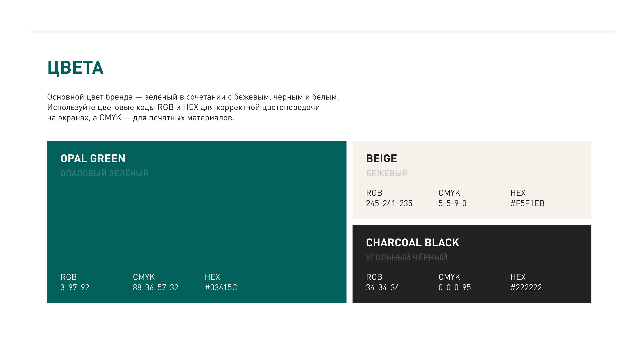644x362 pixels.
Task: Select the HEX code #F5F1EB
Action: click(527, 204)
